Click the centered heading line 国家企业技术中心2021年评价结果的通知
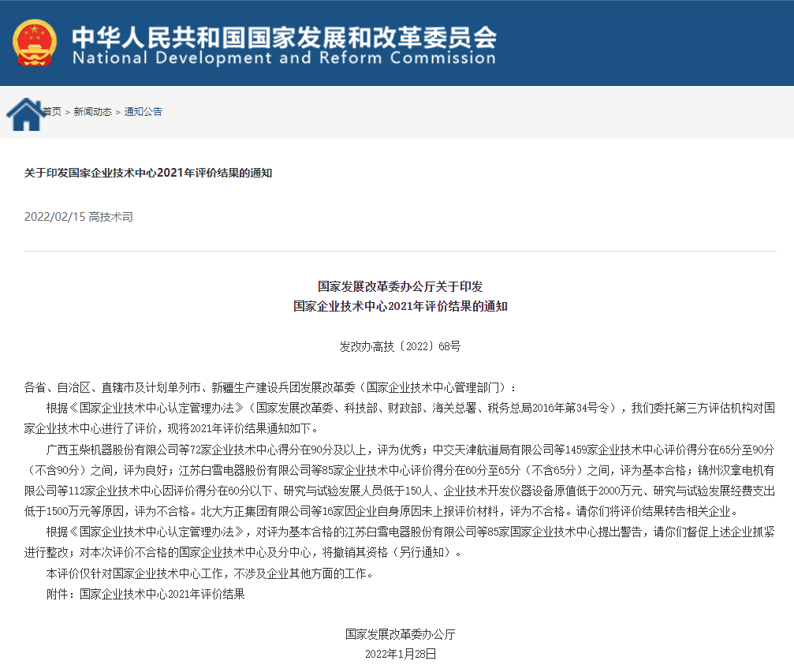The width and height of the screenshot is (794, 672). click(400, 306)
